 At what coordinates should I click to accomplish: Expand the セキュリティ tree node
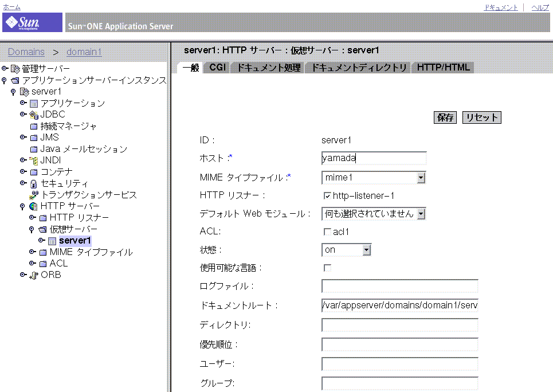[x=23, y=183]
